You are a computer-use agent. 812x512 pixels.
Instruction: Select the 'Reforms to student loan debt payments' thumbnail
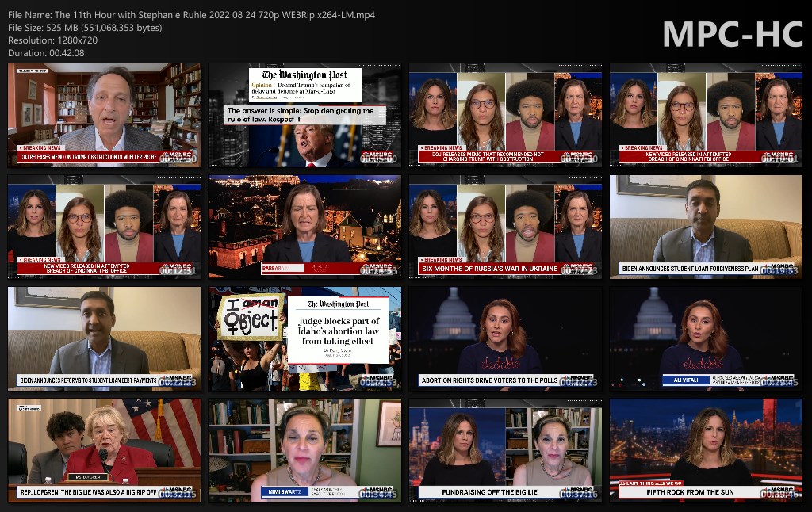[x=104, y=338]
